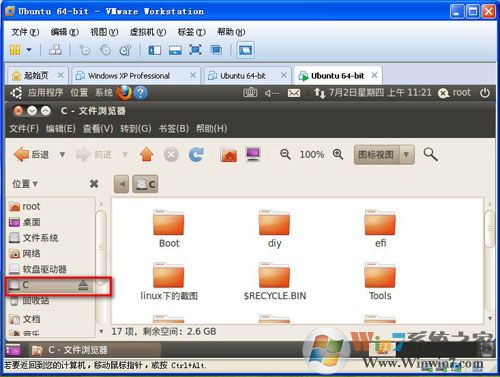Image resolution: width=500 pixels, height=377 pixels.
Task: Click the VMware unity mode icon
Action: (216, 50)
